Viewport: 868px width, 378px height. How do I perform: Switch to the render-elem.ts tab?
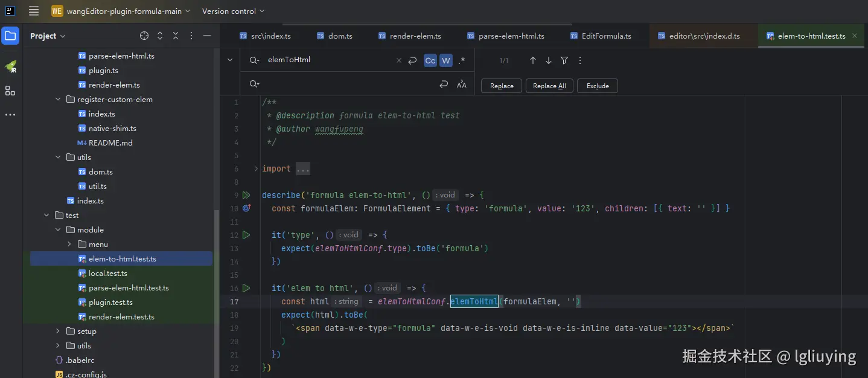tap(415, 36)
